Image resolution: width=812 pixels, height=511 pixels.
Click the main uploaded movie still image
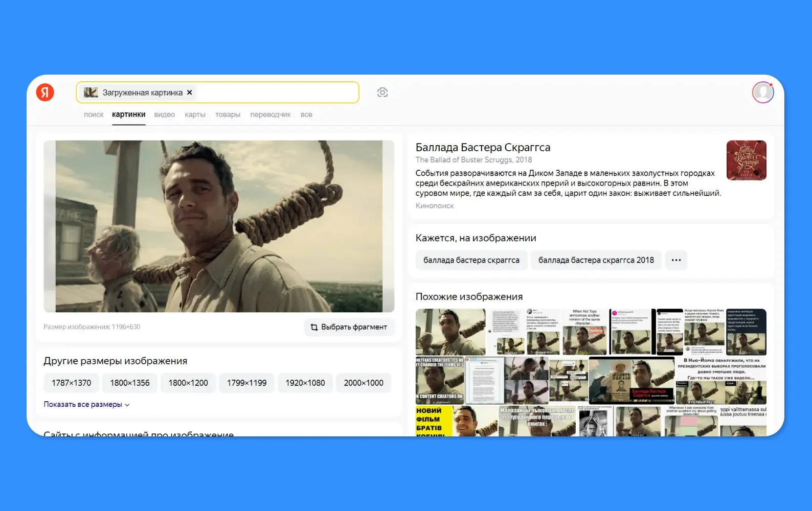[x=219, y=226]
